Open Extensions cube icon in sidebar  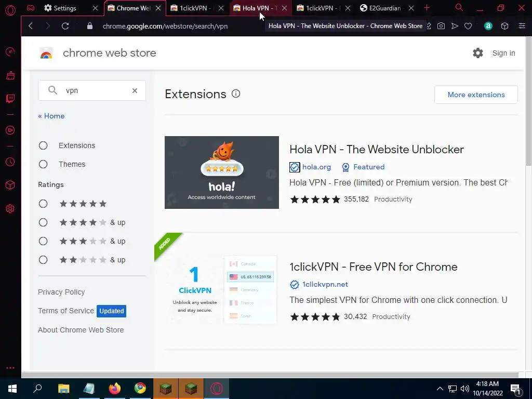pos(10,185)
